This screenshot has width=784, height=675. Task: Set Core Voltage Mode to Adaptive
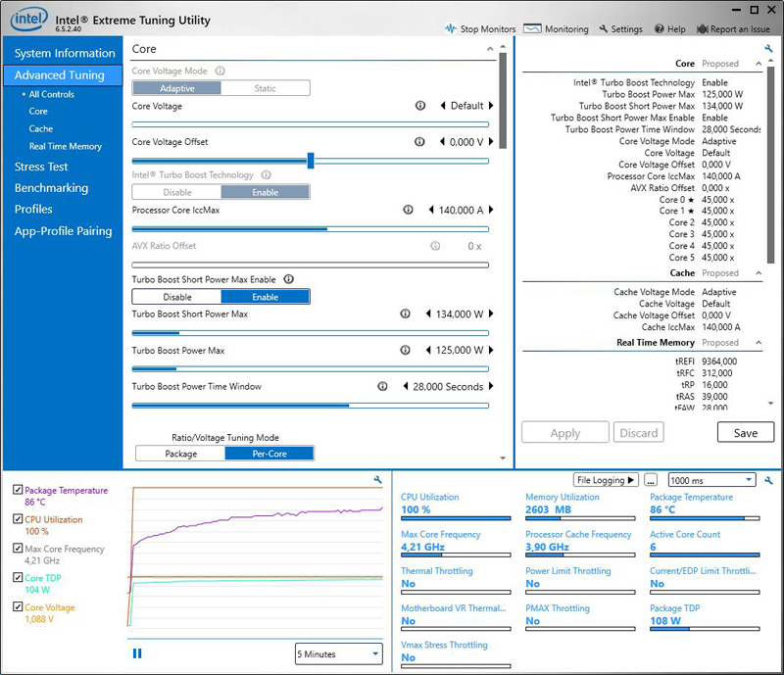(x=177, y=88)
